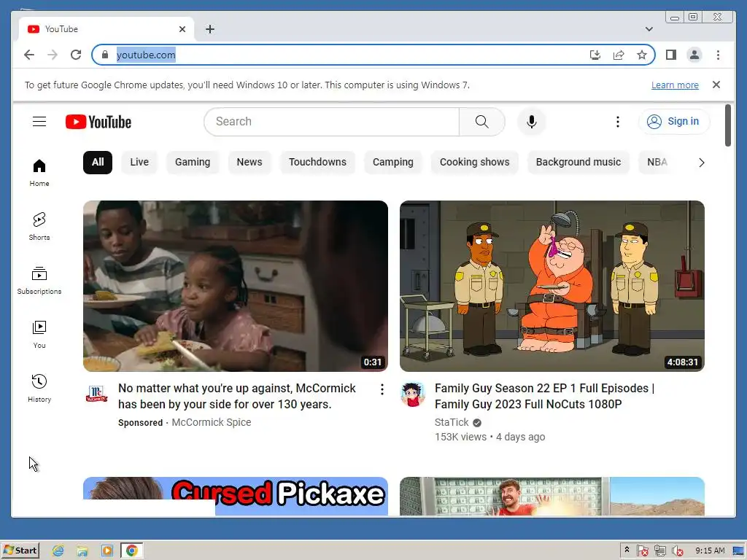Open Shorts from sidebar
This screenshot has width=747, height=560.
point(39,227)
